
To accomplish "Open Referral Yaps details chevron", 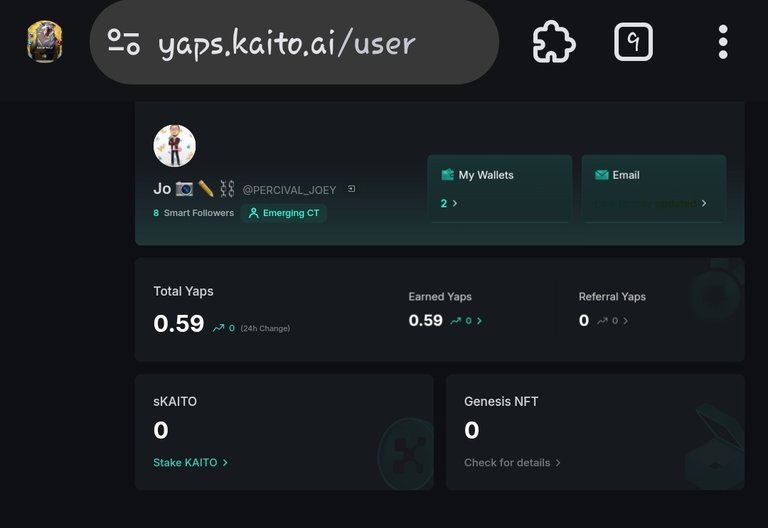I will tap(625, 321).
